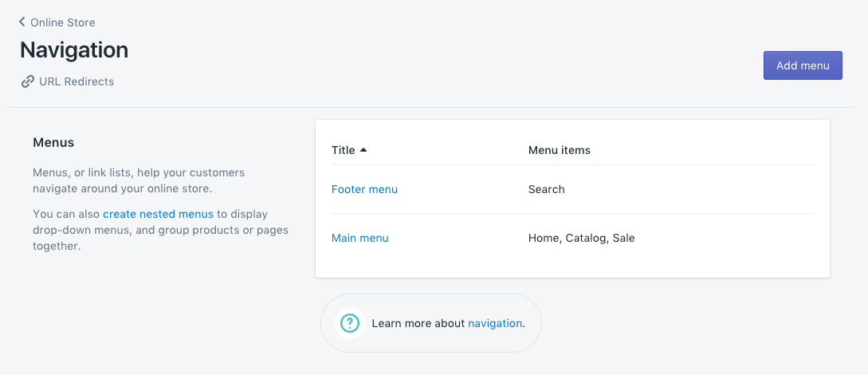Open the Main menu link

click(359, 238)
